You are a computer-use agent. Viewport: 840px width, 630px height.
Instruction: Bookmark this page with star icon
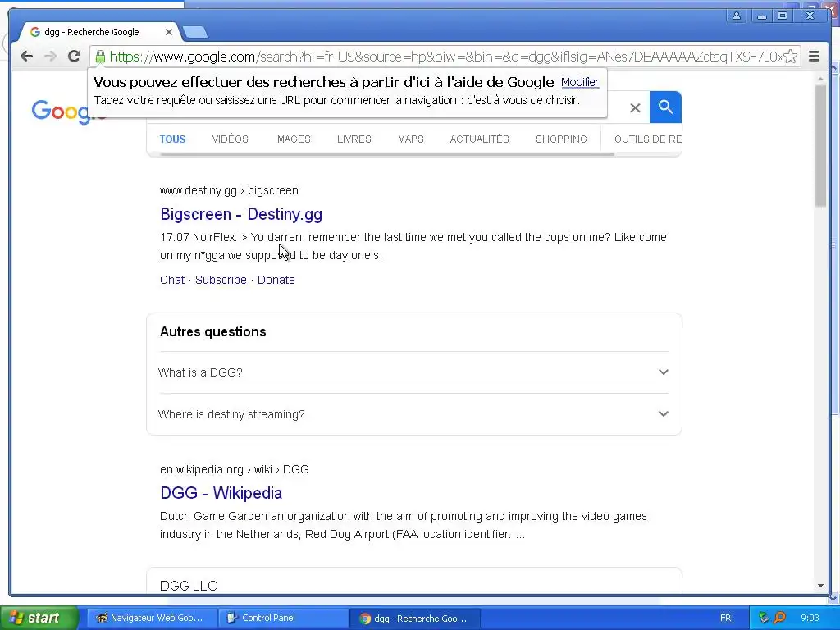790,57
